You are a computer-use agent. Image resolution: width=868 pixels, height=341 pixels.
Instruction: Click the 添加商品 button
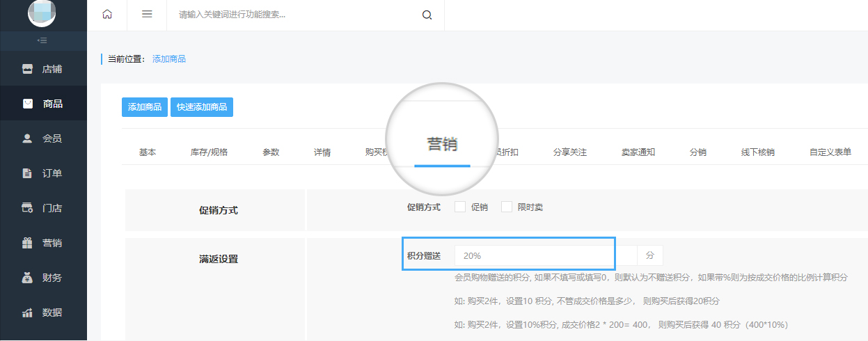pos(145,107)
